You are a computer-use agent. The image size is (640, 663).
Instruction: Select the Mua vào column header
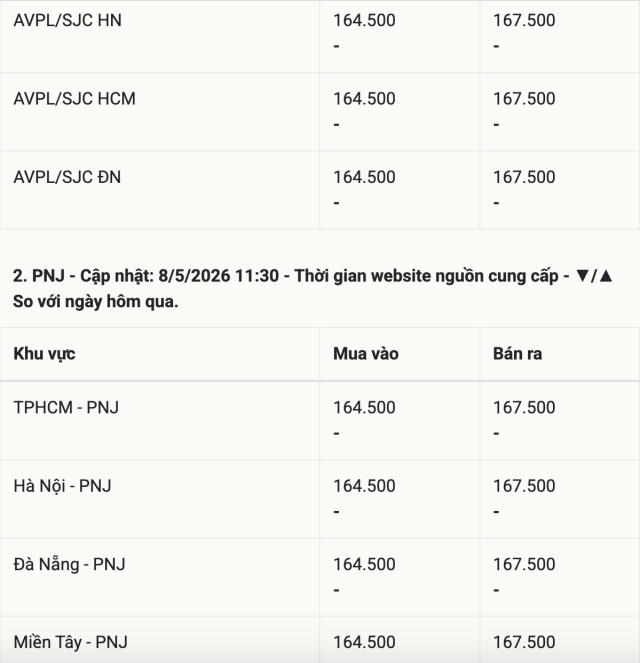(x=366, y=354)
